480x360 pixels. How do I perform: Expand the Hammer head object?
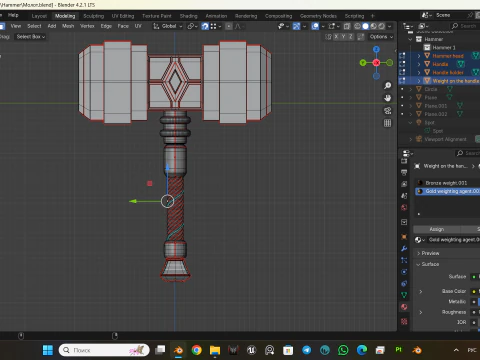coord(419,56)
